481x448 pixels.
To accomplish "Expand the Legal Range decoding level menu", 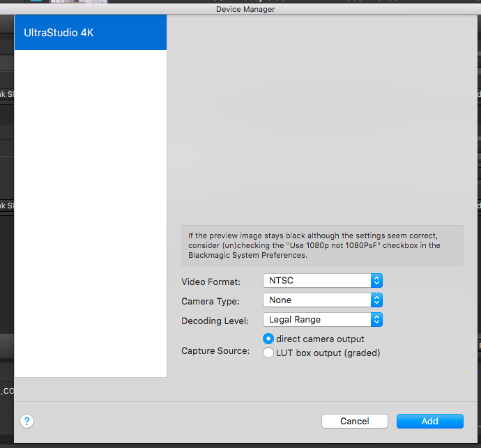I will coord(317,320).
